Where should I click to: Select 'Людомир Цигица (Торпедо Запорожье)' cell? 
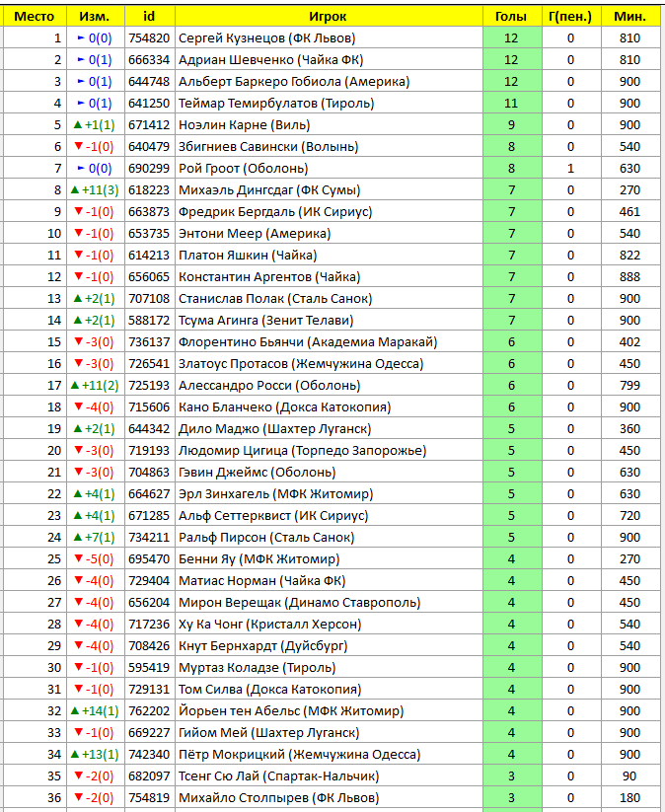[x=329, y=451]
